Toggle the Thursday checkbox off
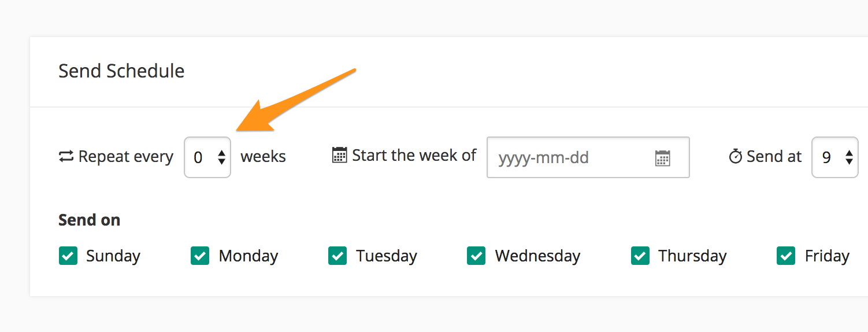 tap(640, 256)
